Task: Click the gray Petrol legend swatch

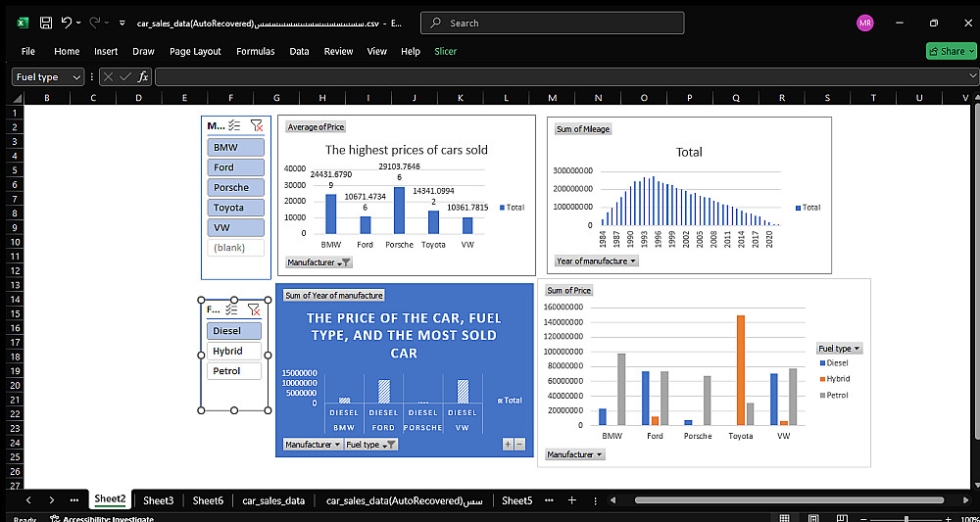Action: [x=821, y=396]
